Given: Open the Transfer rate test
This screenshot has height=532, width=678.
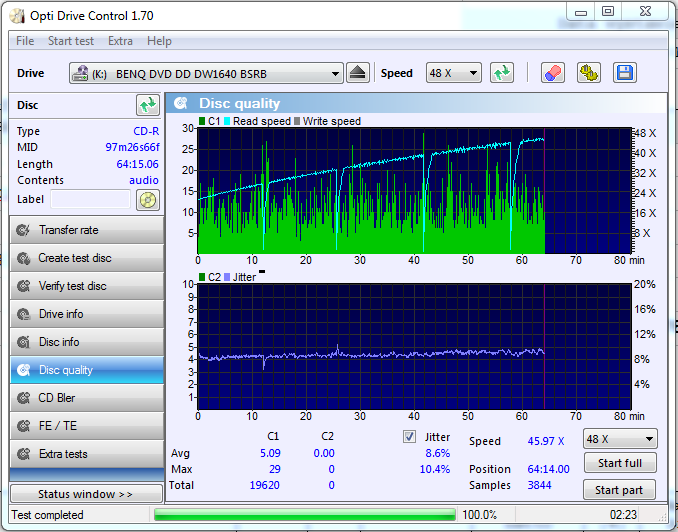Looking at the screenshot, I should click(x=87, y=230).
